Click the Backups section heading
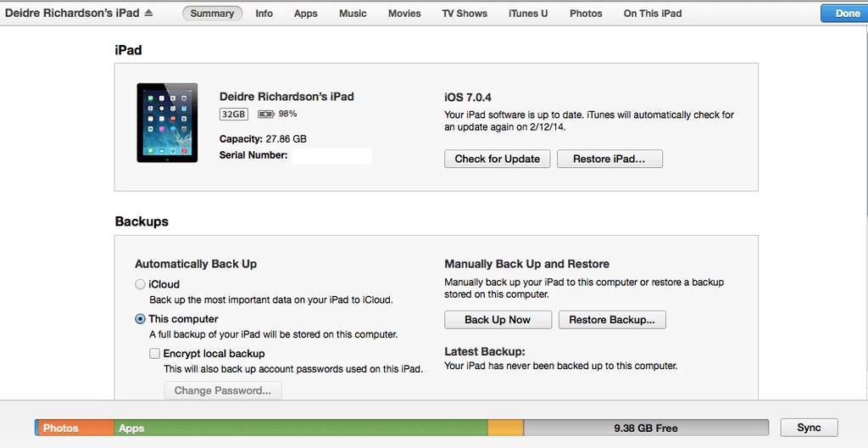Image resolution: width=868 pixels, height=448 pixels. pyautogui.click(x=142, y=221)
